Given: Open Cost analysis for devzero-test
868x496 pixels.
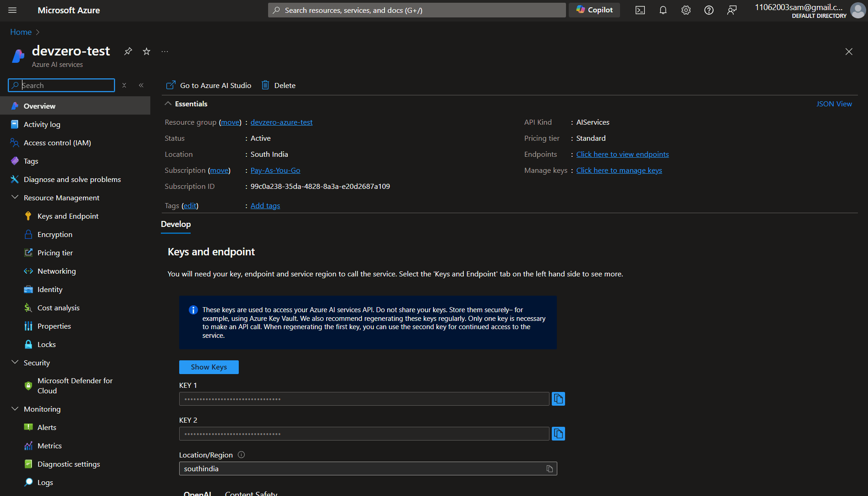Looking at the screenshot, I should click(58, 307).
